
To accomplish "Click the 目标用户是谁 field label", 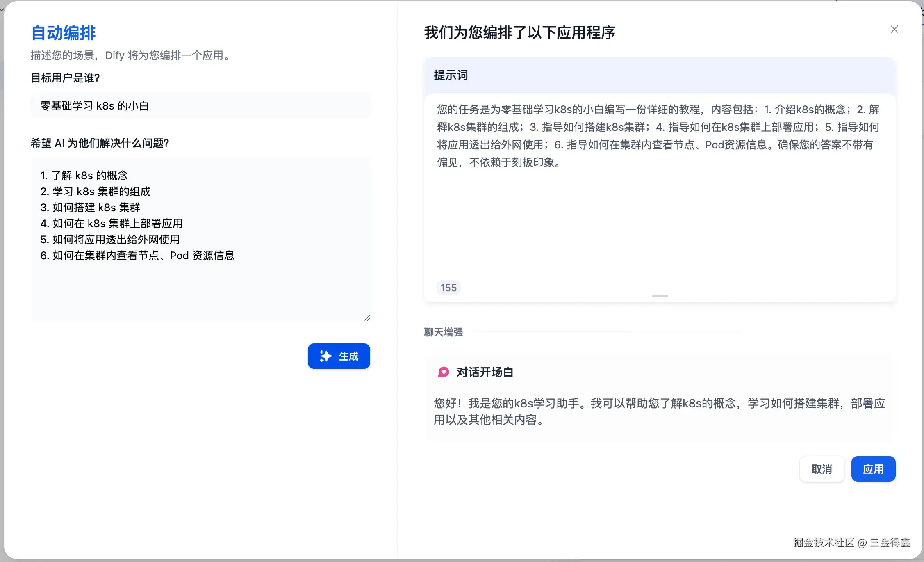I will tap(65, 78).
